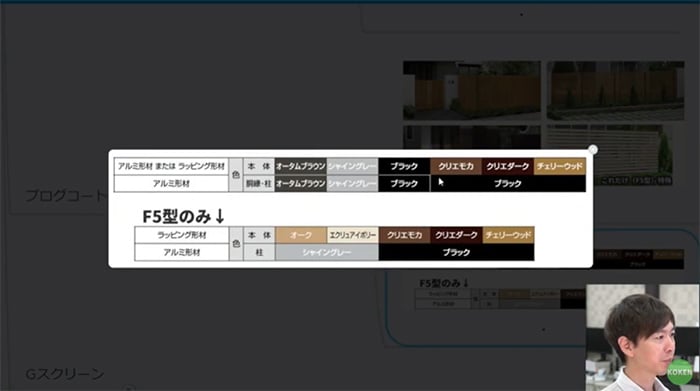Select ブラック cell in F5型 柱 row
This screenshot has height=391, width=700.
point(456,252)
